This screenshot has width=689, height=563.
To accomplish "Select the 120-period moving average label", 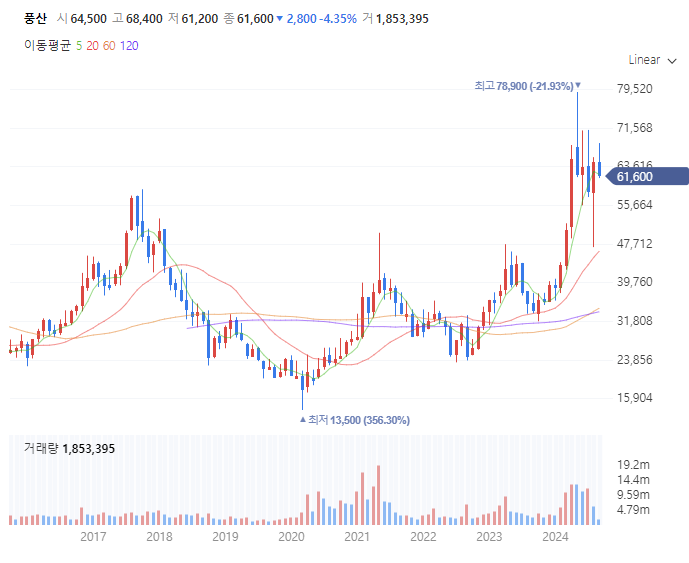I will point(129,46).
